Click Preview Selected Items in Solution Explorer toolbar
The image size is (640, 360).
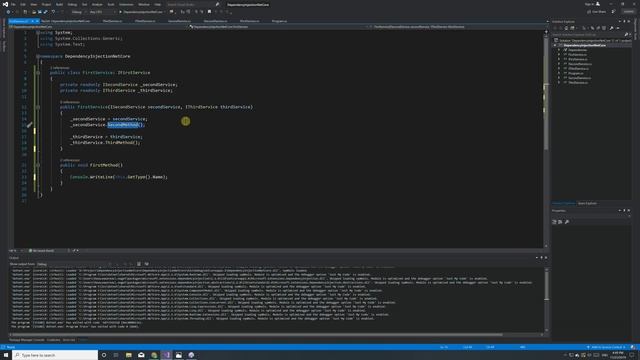click(617, 28)
